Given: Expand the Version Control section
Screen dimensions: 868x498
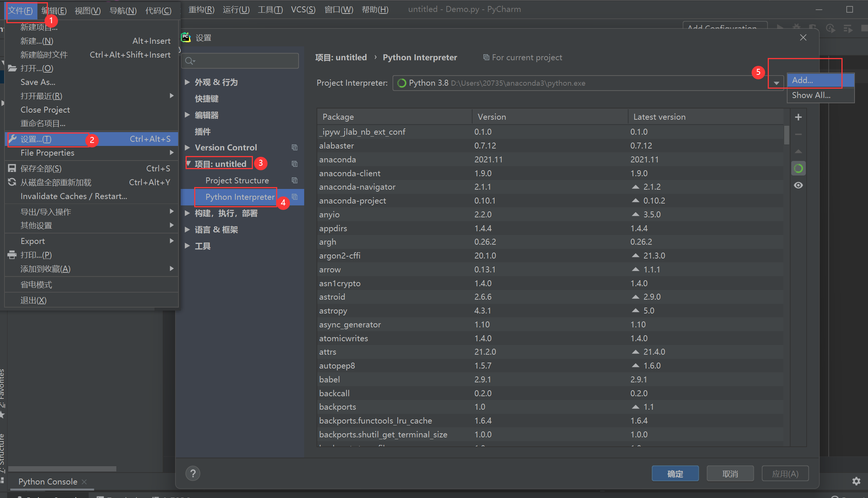Looking at the screenshot, I should pos(187,147).
